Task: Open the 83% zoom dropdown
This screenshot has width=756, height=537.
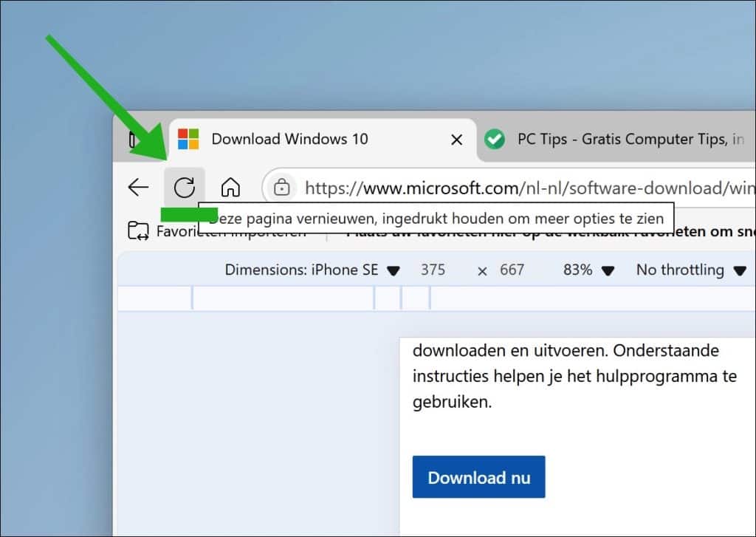Action: (588, 270)
